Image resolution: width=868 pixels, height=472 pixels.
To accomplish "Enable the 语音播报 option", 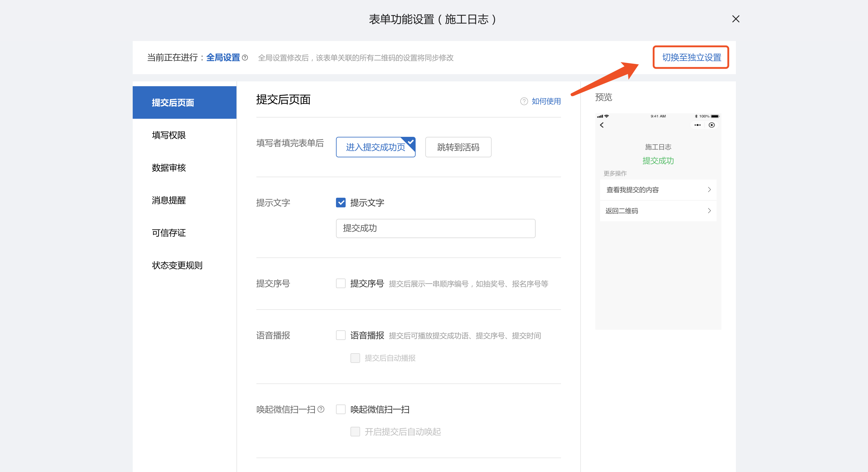I will point(341,335).
